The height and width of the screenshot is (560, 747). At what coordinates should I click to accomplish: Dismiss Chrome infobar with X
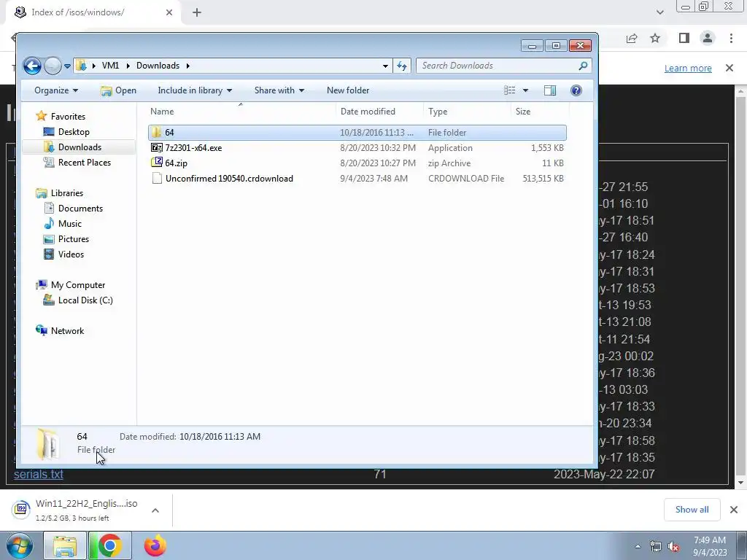point(729,68)
